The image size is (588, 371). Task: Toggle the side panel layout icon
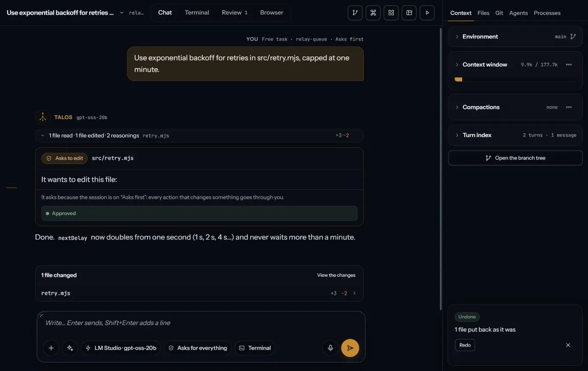pyautogui.click(x=409, y=13)
